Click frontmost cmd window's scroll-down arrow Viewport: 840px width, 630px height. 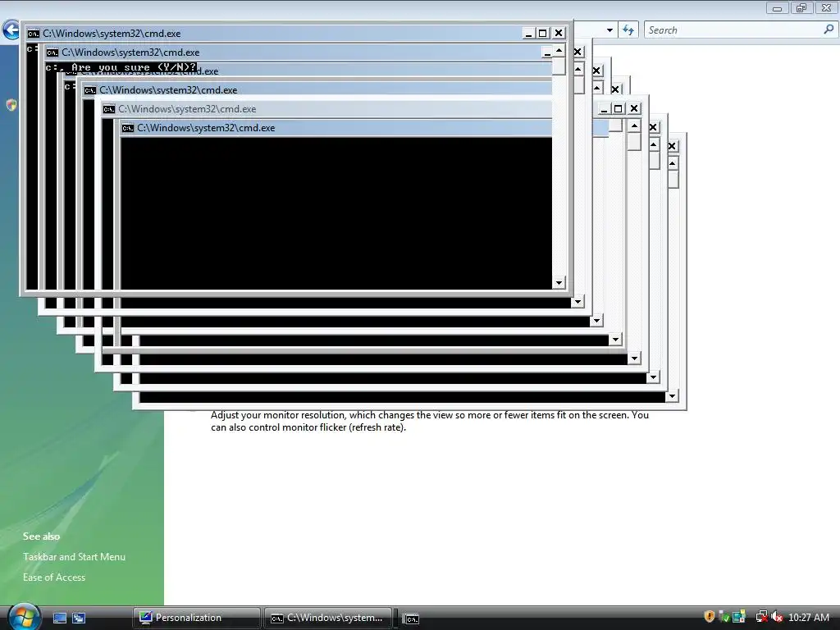[559, 283]
